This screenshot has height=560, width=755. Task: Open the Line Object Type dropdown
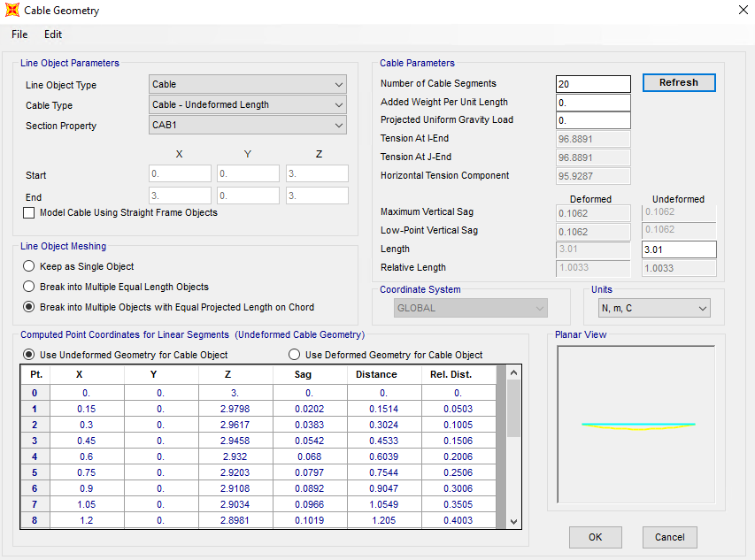(248, 85)
